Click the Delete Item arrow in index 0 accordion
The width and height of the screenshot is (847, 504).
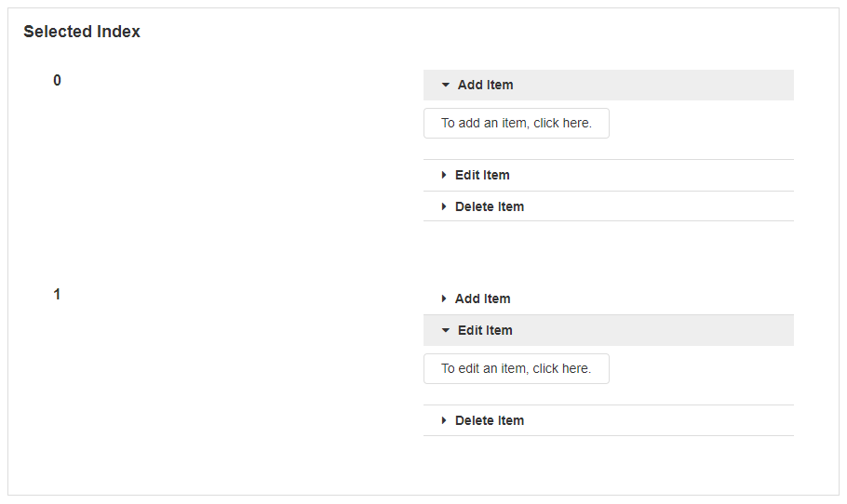coord(444,206)
